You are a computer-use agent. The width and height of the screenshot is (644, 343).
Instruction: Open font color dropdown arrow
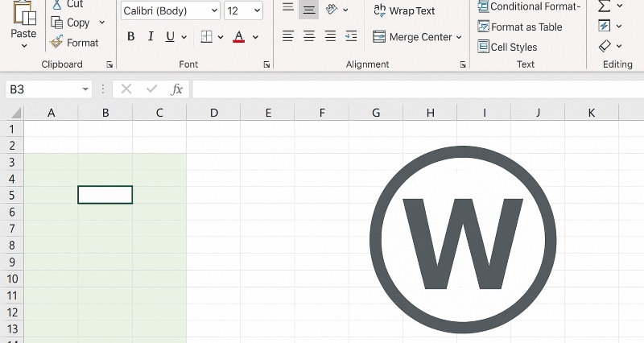[x=255, y=37]
